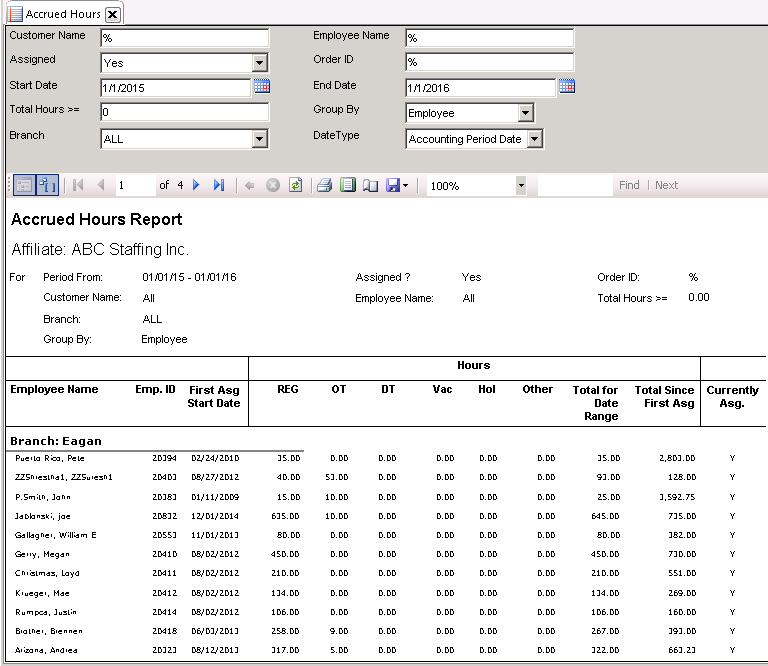Jump to last report page
The width and height of the screenshot is (768, 666).
pos(219,185)
